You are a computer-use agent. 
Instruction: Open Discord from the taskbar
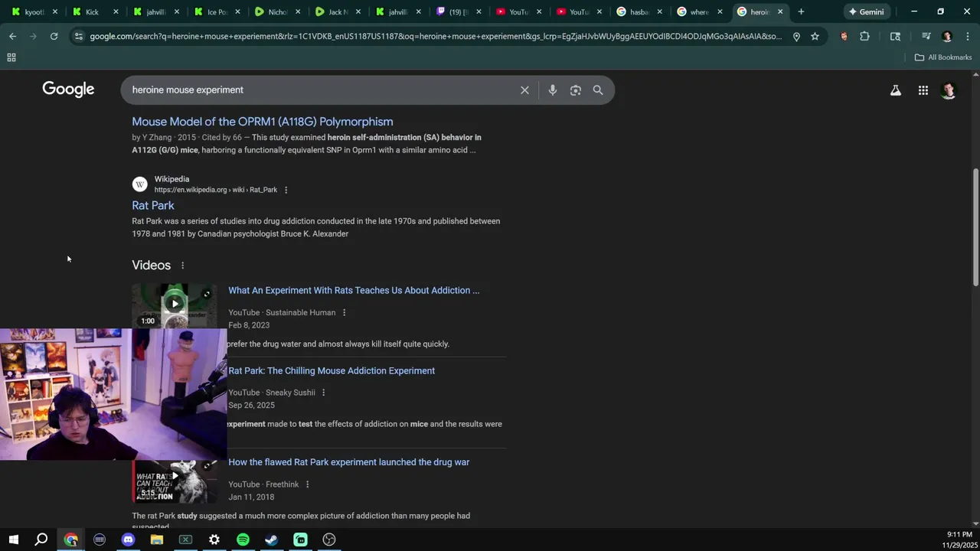pos(128,540)
